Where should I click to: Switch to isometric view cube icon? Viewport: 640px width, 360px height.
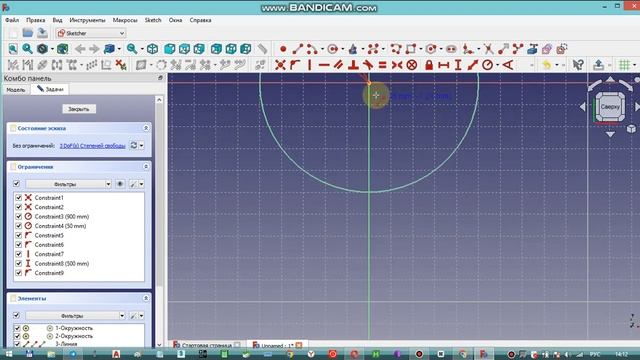click(x=152, y=49)
